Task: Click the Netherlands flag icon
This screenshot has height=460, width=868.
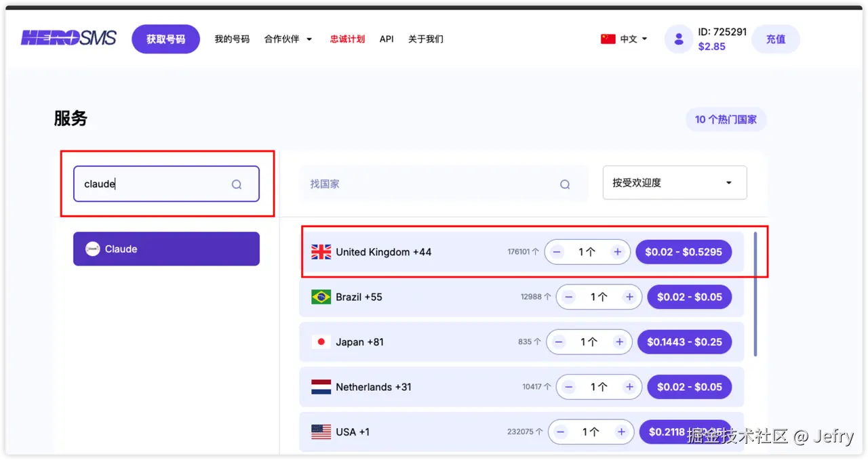Action: pos(321,387)
